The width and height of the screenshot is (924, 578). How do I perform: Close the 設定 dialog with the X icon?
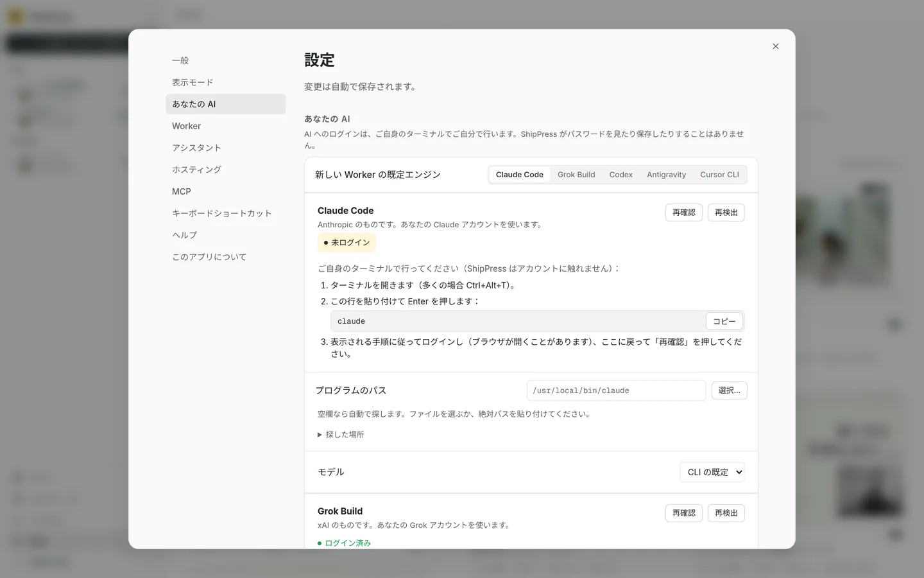coord(776,46)
